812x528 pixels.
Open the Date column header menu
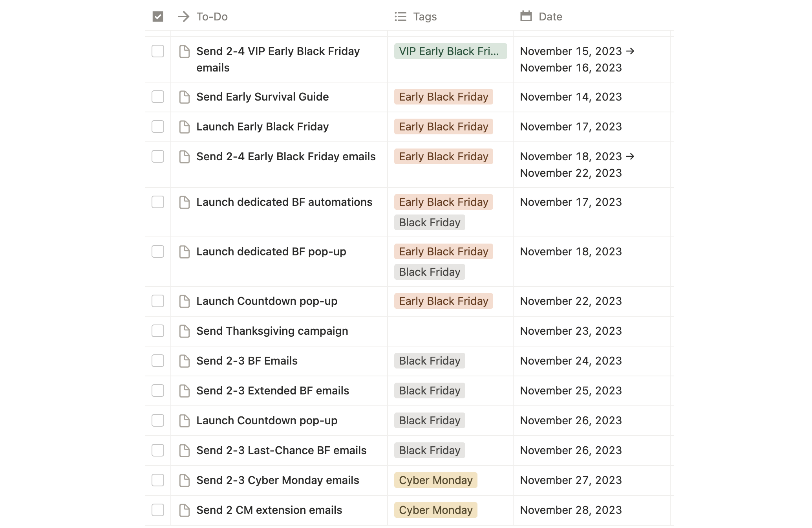pyautogui.click(x=550, y=16)
